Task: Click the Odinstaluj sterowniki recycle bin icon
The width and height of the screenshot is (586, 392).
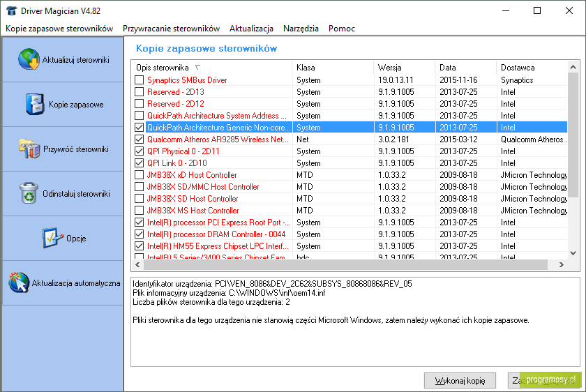Action: click(x=29, y=193)
